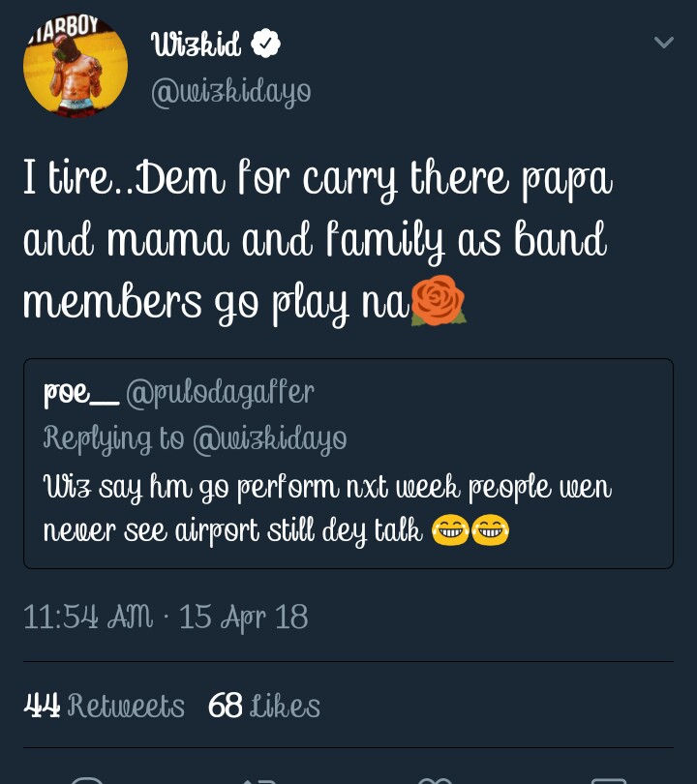This screenshot has height=784, width=697.
Task: Tap Wizkid's Starboy profile picture
Action: (76, 66)
